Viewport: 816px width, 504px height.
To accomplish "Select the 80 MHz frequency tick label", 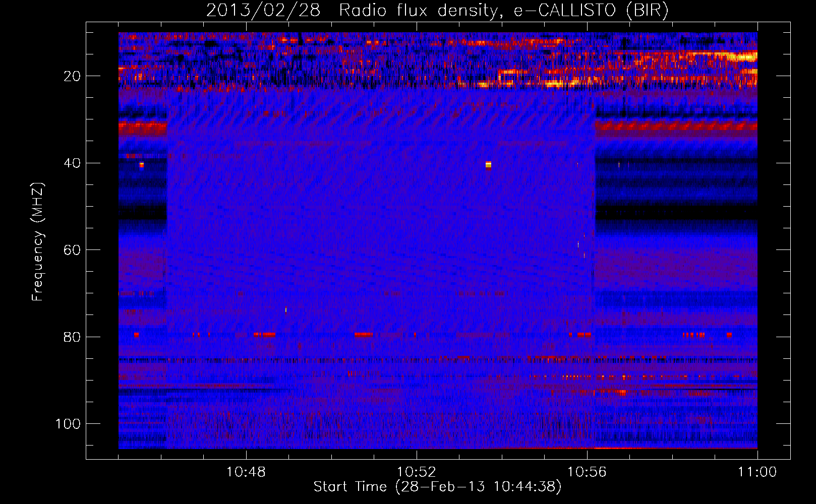I will [x=72, y=337].
